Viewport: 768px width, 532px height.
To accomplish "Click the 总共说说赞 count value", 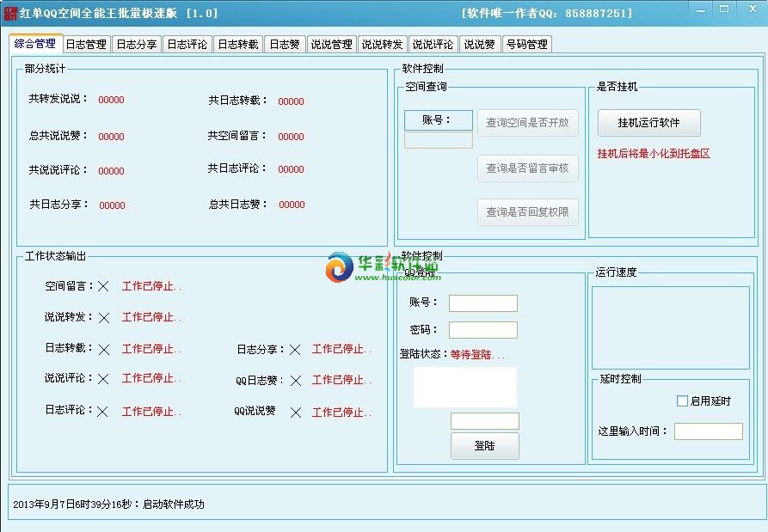I will 111,137.
